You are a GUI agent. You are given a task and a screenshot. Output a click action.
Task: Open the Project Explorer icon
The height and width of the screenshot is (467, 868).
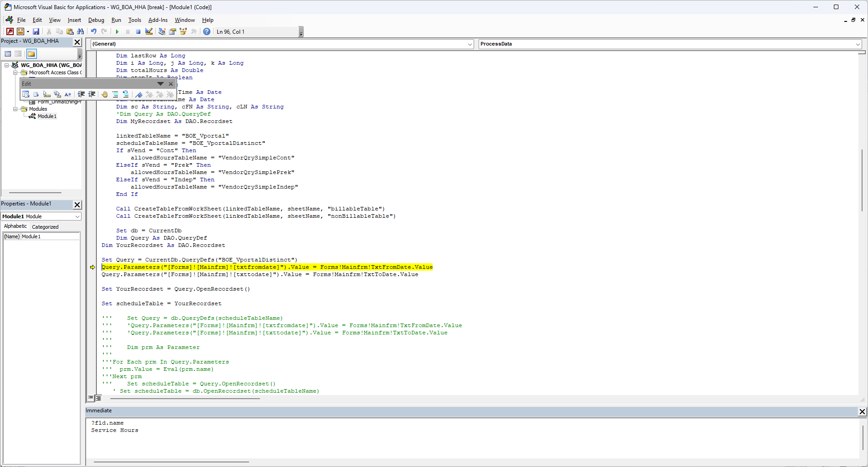162,31
